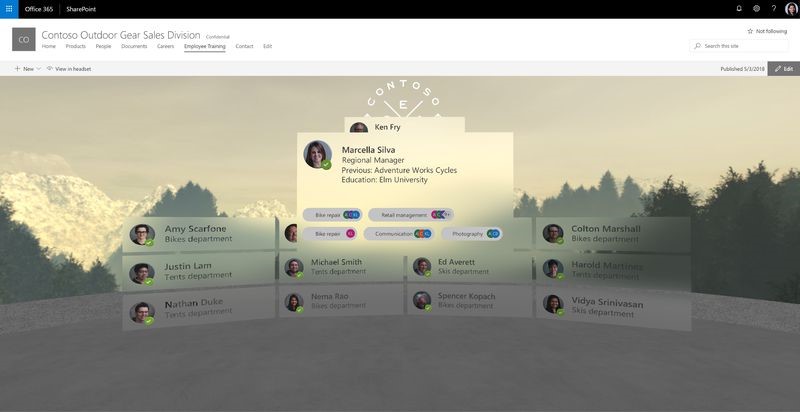Click the 'Published 5/3/2018' status text

[742, 69]
